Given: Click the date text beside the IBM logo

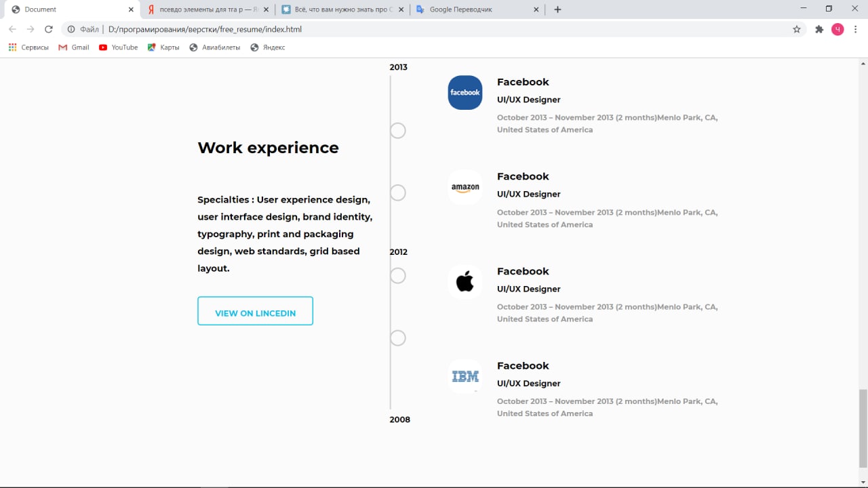Looking at the screenshot, I should (608, 407).
